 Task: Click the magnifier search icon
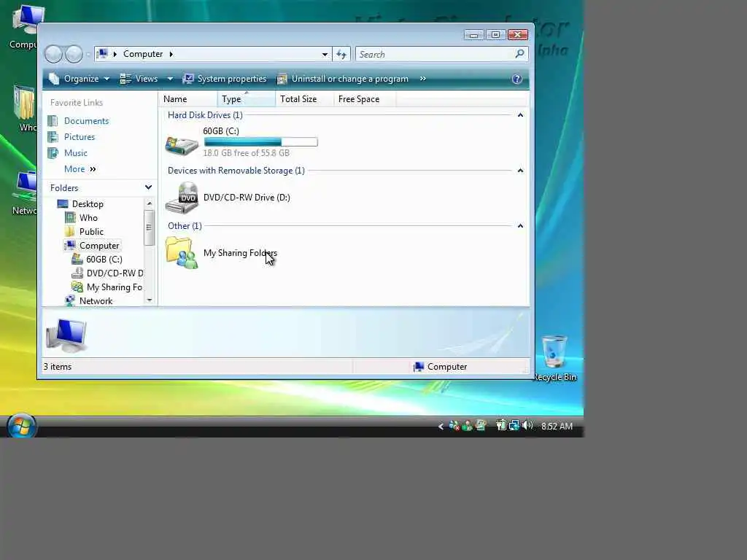point(519,54)
